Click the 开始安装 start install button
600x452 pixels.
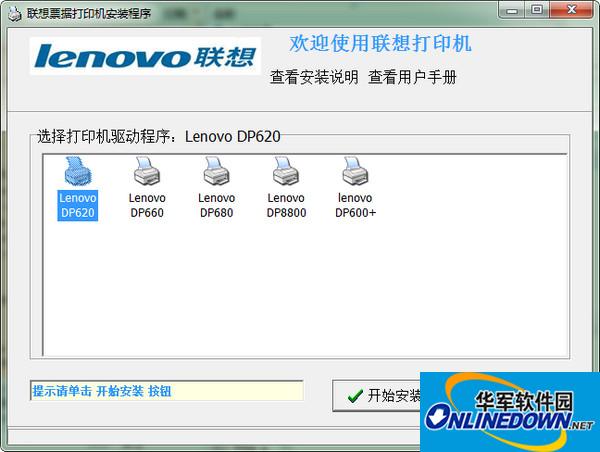(377, 396)
